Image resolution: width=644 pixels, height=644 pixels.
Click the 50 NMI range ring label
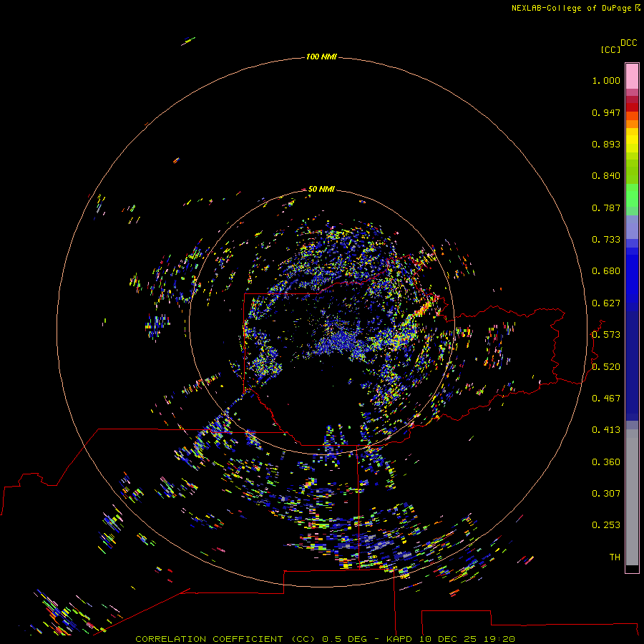click(x=321, y=189)
